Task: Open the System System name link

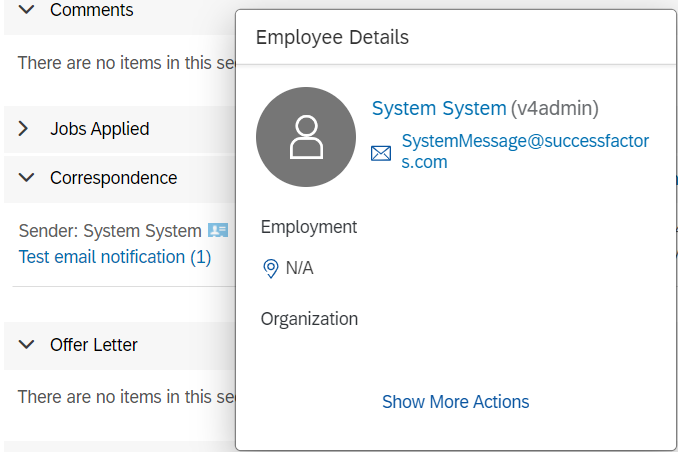Action: pyautogui.click(x=439, y=108)
